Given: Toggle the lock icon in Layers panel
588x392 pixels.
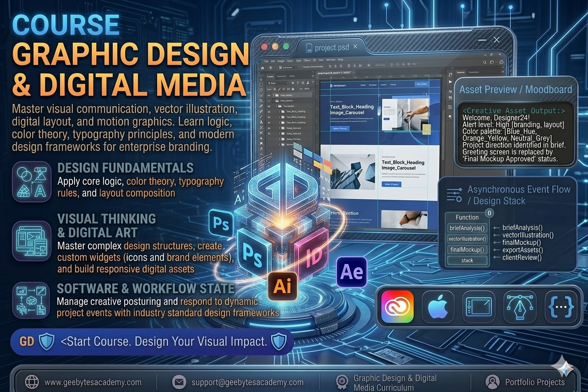Looking at the screenshot, I should [x=293, y=89].
